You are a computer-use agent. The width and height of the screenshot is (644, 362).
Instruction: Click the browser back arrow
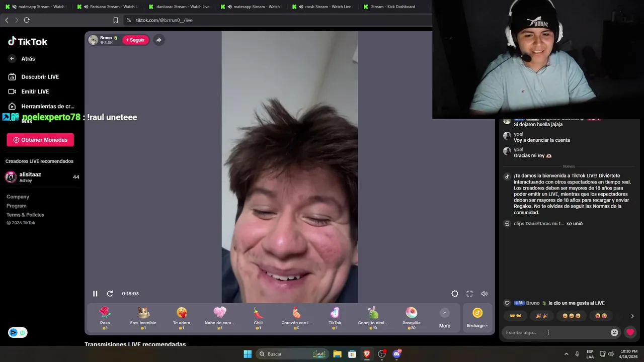(x=7, y=20)
